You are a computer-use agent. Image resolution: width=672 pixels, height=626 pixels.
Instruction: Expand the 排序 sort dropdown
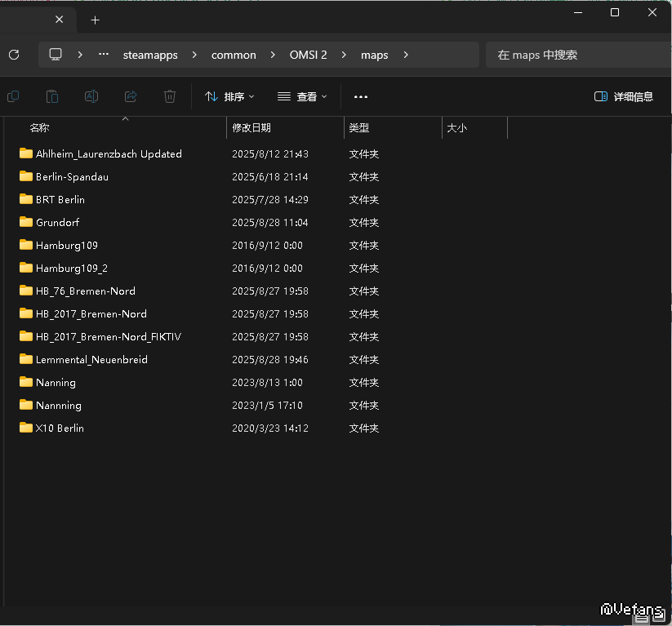pos(229,96)
